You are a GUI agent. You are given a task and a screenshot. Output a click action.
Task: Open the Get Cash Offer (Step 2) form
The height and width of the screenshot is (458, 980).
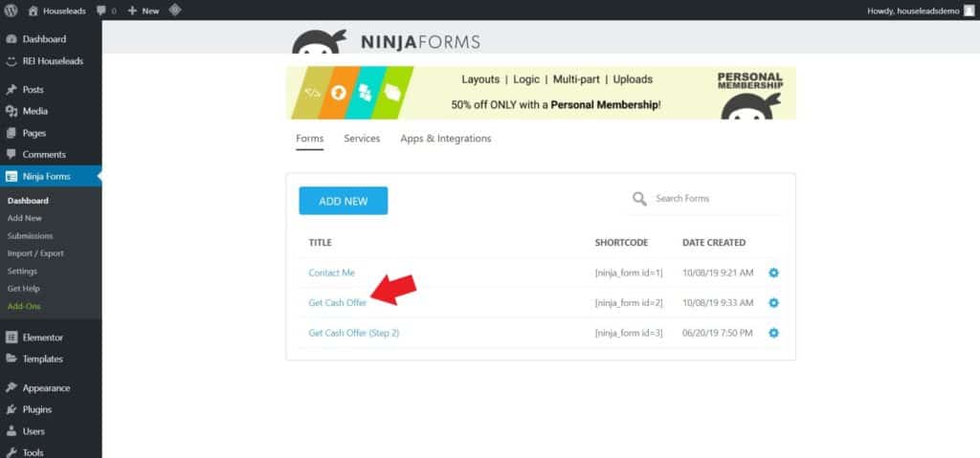(x=354, y=333)
